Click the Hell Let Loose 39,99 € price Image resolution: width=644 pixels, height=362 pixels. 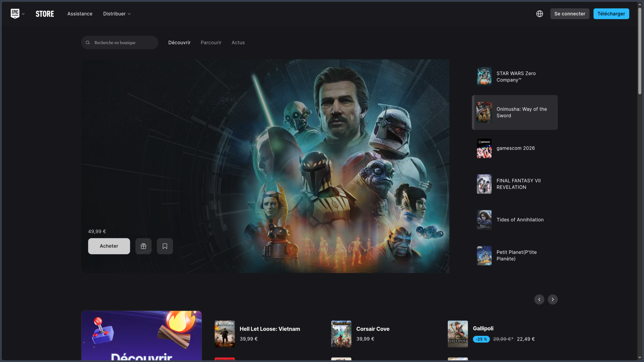pos(249,339)
